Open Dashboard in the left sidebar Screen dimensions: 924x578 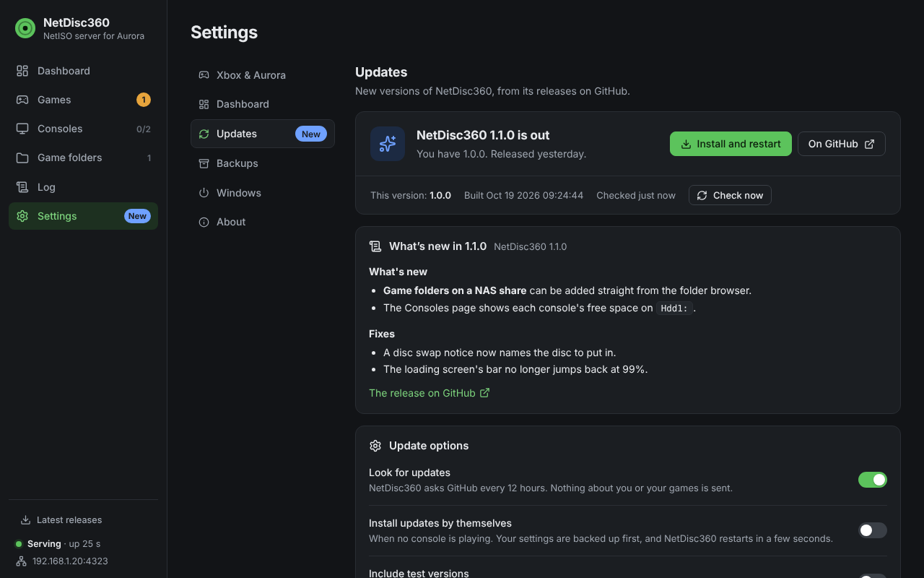83,71
